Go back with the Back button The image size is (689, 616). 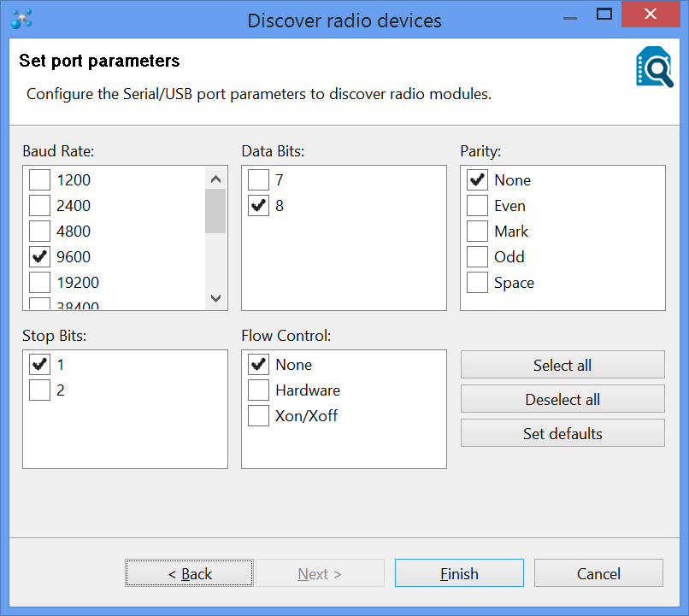[x=189, y=573]
